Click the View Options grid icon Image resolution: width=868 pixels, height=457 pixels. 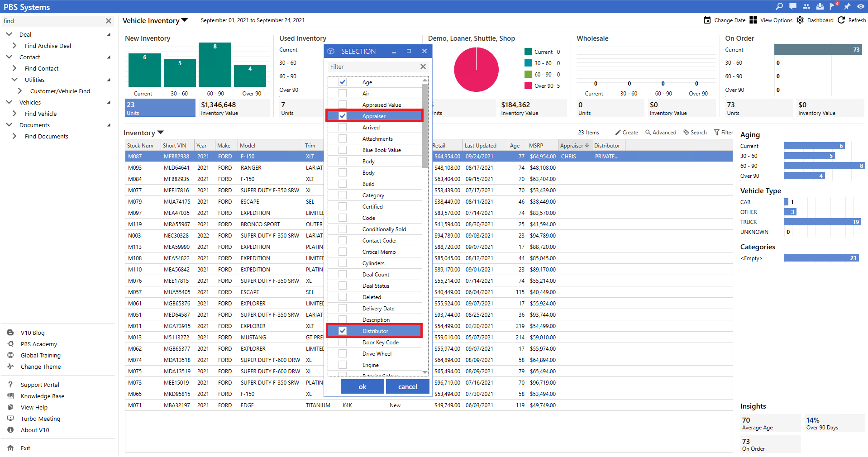pyautogui.click(x=753, y=20)
